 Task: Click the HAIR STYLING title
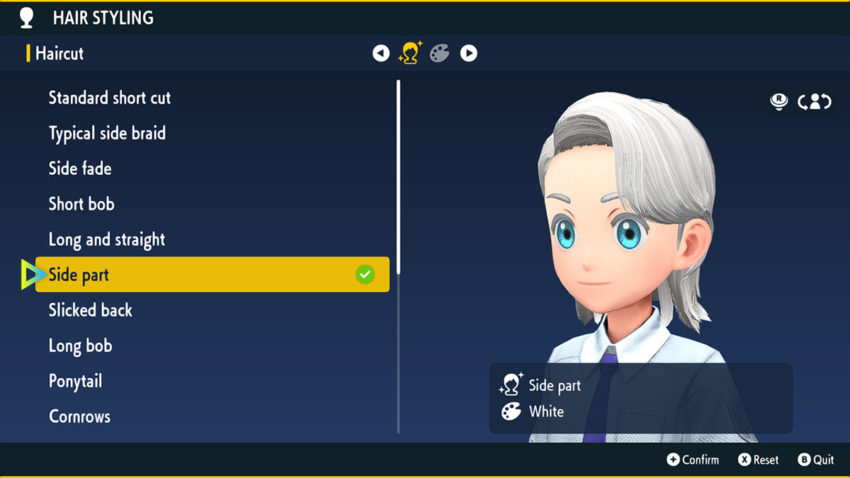(103, 18)
